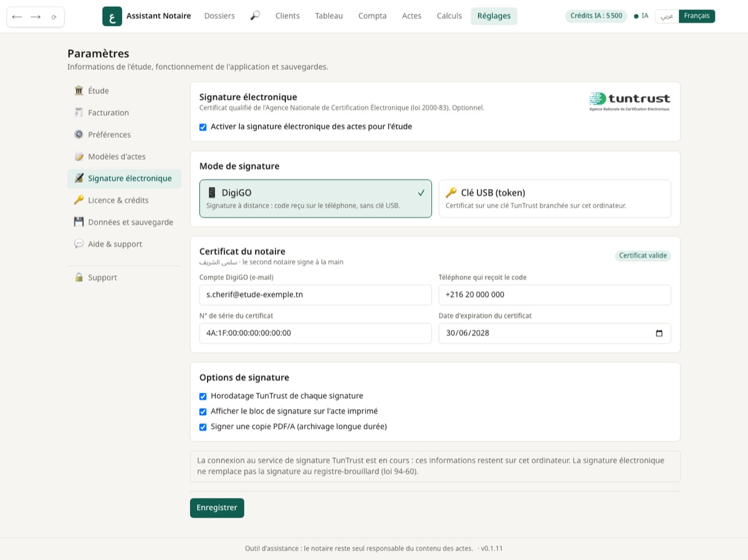Click the Préférences gear icon
The image size is (748, 560).
pyautogui.click(x=79, y=135)
